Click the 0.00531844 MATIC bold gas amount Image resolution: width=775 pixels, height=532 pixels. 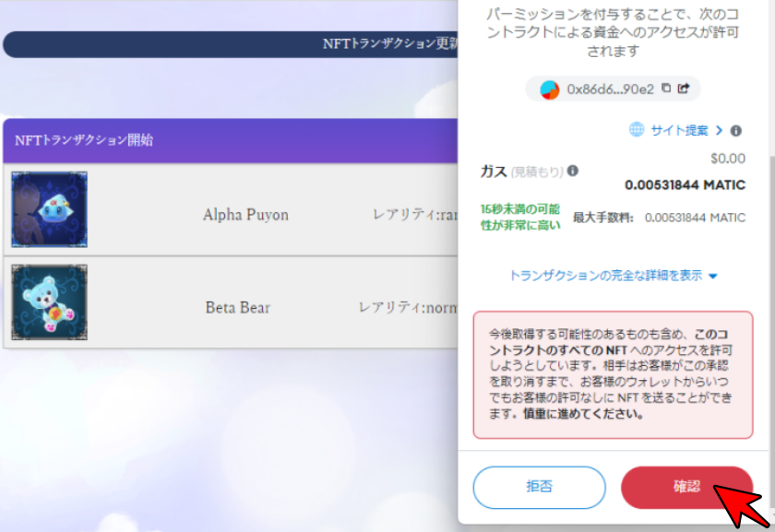coord(685,184)
